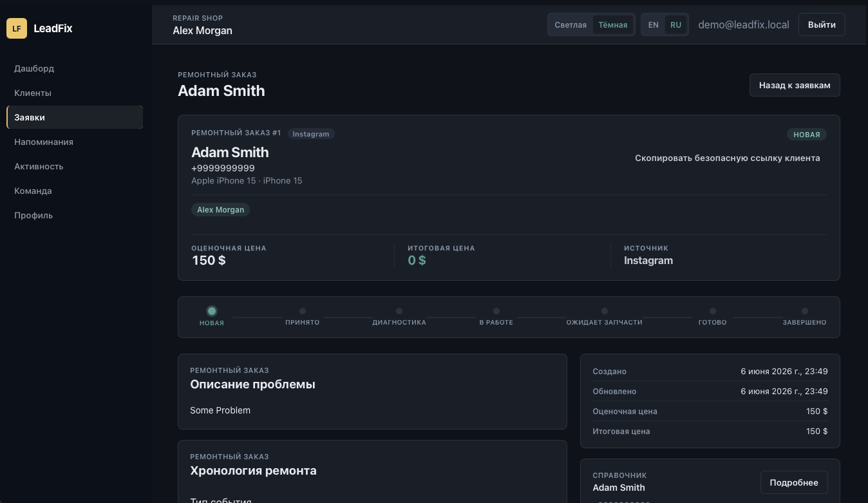Viewport: 868px width, 503px height.
Task: Change language to EN
Action: 654,25
